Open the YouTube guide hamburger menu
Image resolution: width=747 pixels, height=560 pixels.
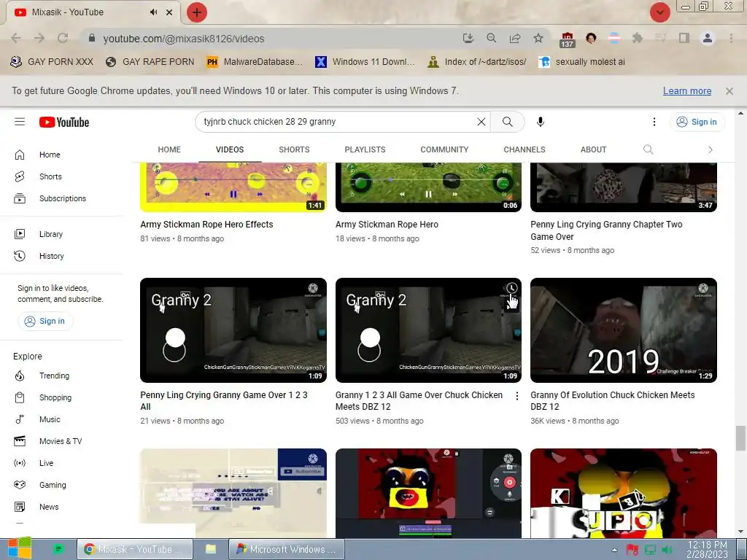[x=20, y=122]
